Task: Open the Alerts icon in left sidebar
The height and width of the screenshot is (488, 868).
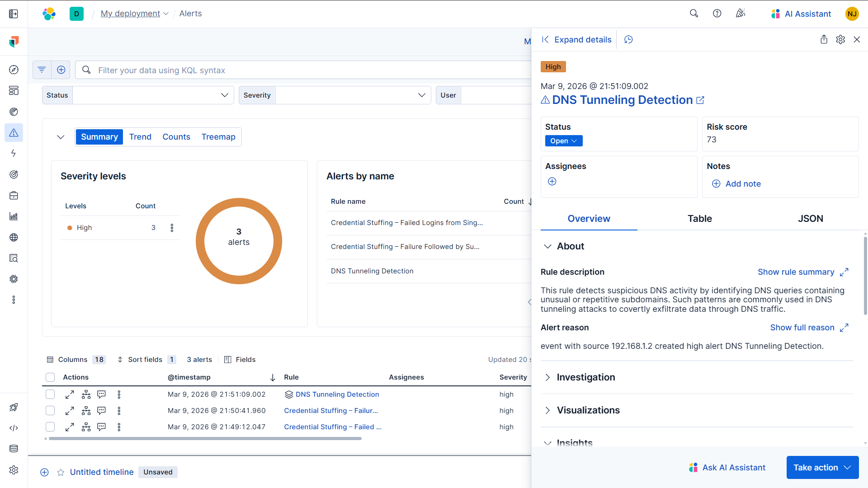Action: [x=14, y=133]
